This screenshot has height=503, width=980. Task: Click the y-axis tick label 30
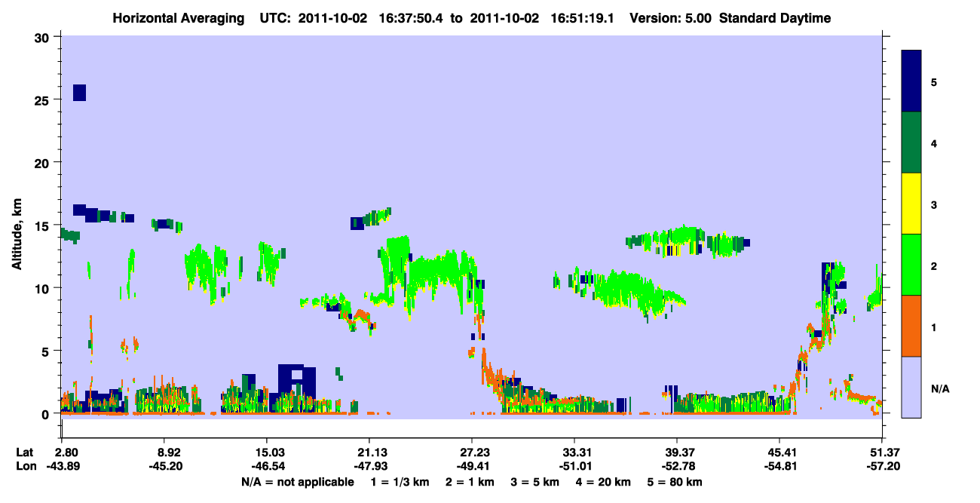[43, 37]
